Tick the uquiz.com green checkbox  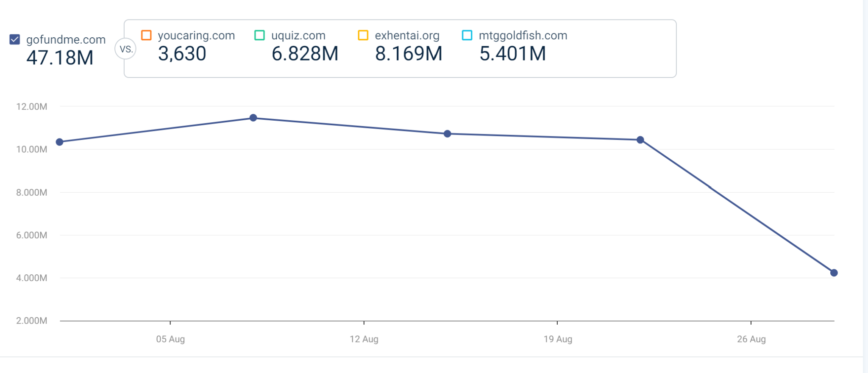tap(259, 35)
